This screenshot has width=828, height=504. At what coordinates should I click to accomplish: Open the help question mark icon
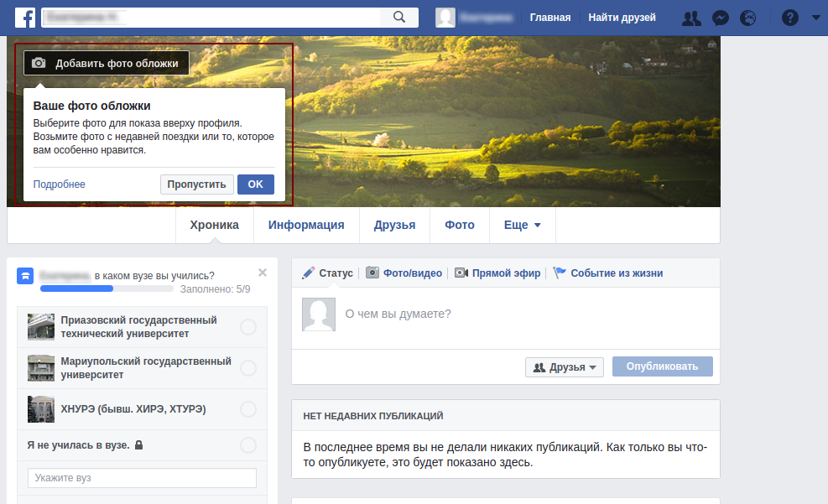click(x=789, y=18)
